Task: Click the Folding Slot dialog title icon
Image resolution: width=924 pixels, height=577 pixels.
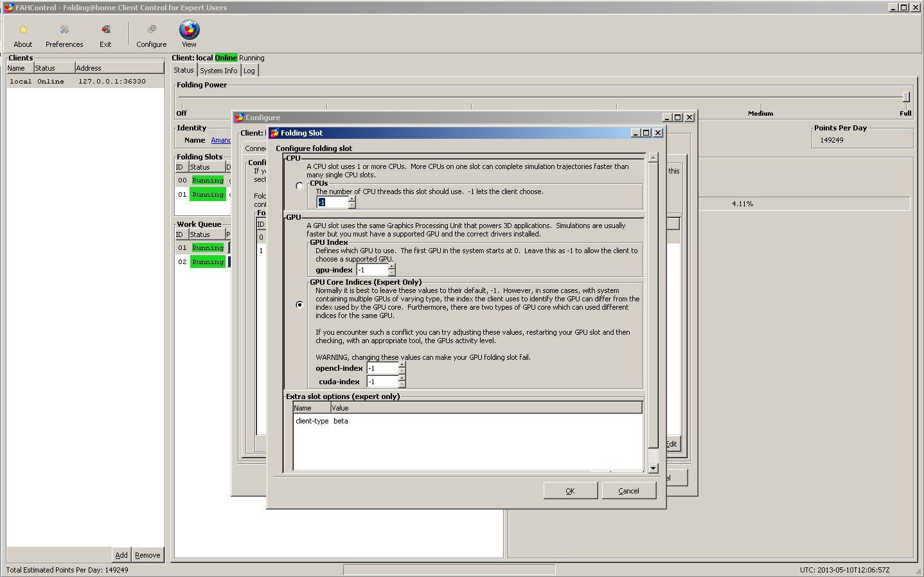Action: tap(274, 133)
